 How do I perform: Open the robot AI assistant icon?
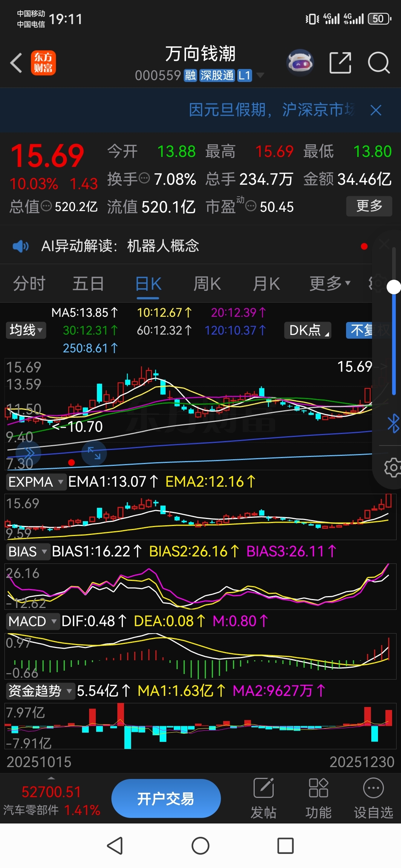(x=300, y=63)
